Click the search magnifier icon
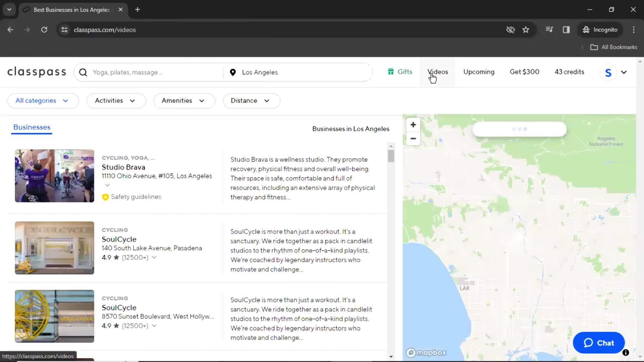644x362 pixels. click(x=83, y=72)
